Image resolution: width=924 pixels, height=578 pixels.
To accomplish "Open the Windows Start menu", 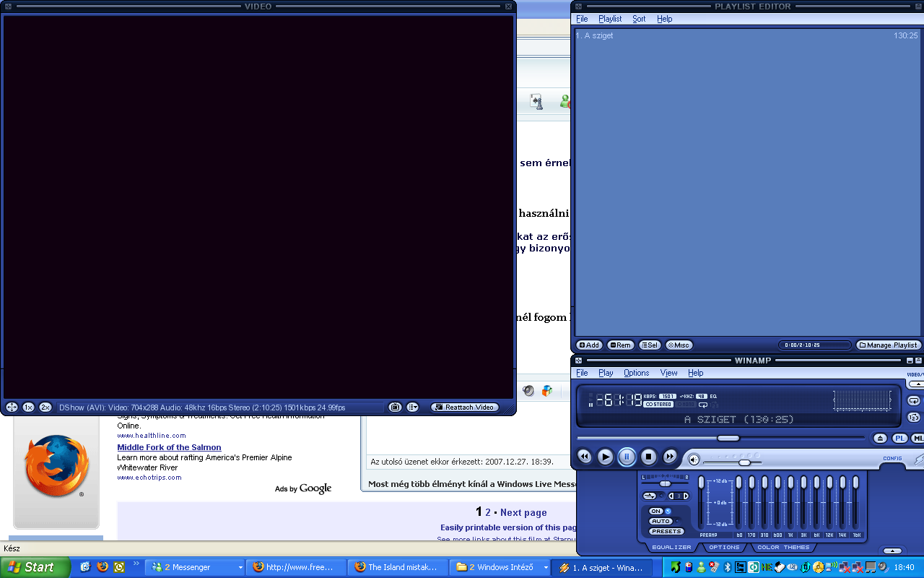I will tap(34, 567).
